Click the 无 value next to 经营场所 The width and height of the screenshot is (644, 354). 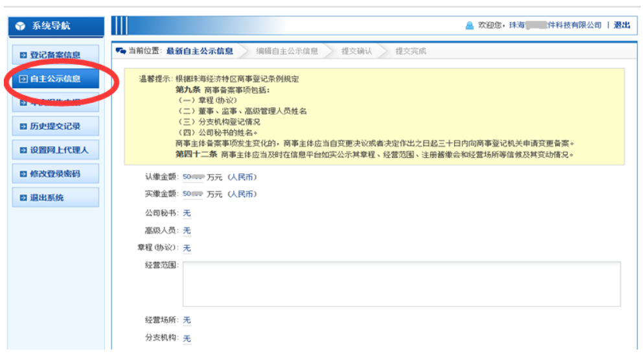tap(187, 320)
